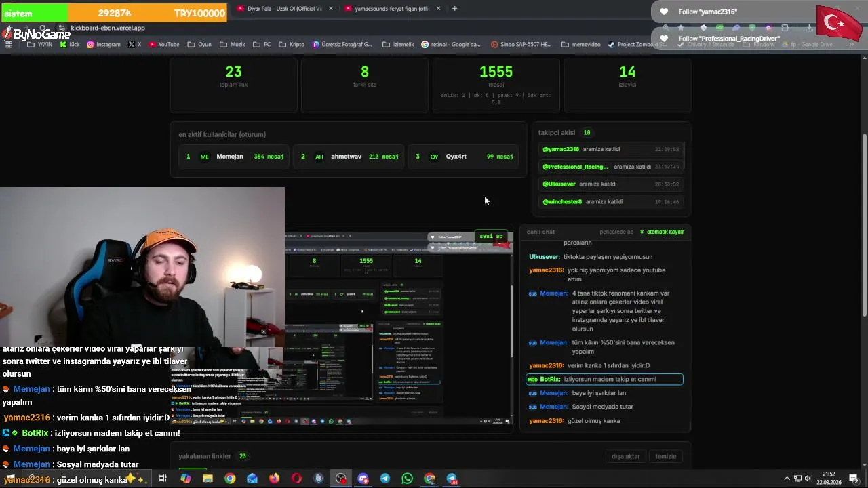This screenshot has width=868, height=488.
Task: Click the page vertical scrollbar
Action: (864, 224)
